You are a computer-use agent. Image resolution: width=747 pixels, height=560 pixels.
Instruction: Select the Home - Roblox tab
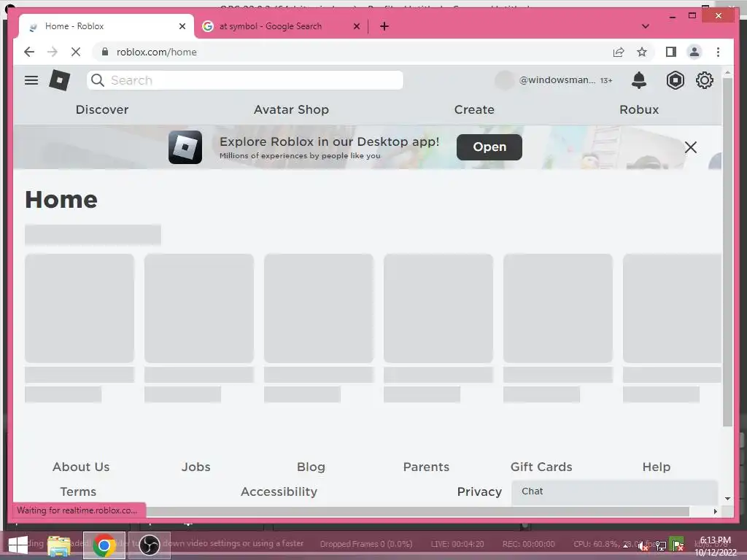tap(107, 26)
